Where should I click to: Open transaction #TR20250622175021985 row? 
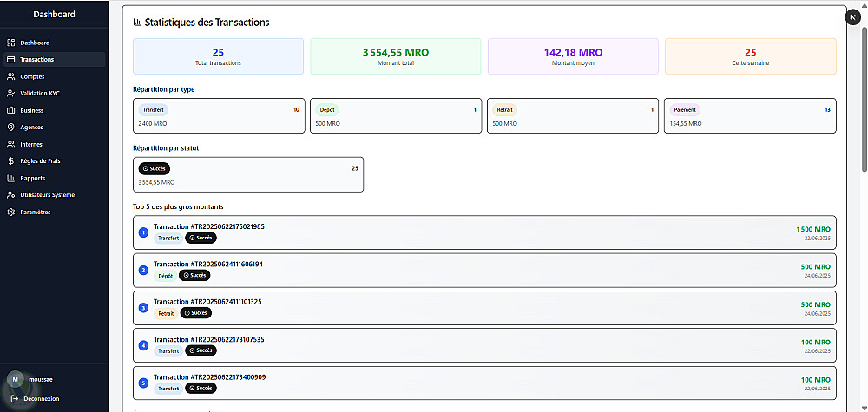coord(484,232)
